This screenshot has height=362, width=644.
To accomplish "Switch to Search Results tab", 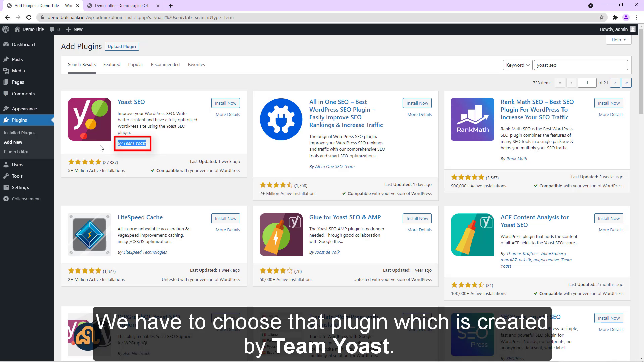I will coord(82,65).
